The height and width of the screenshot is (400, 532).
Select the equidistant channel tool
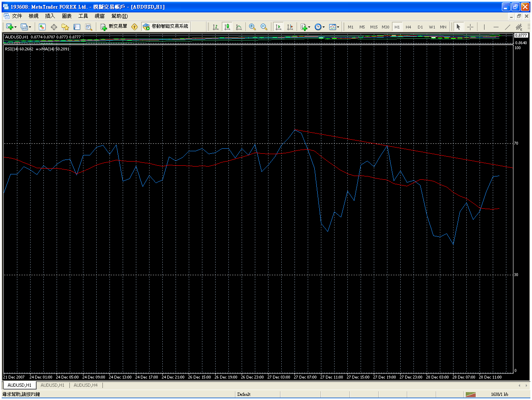(519, 27)
